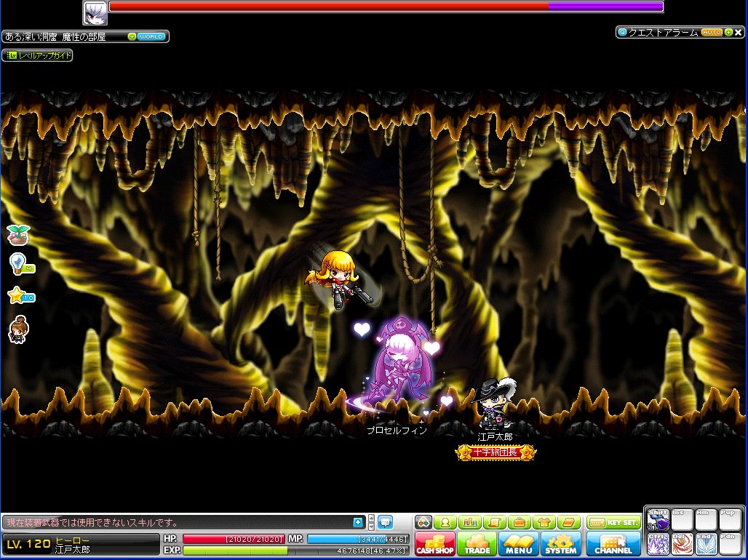Click the map name ある深い洞窟 魔性の部屋
Screen dimensions: 748x560
click(x=55, y=37)
